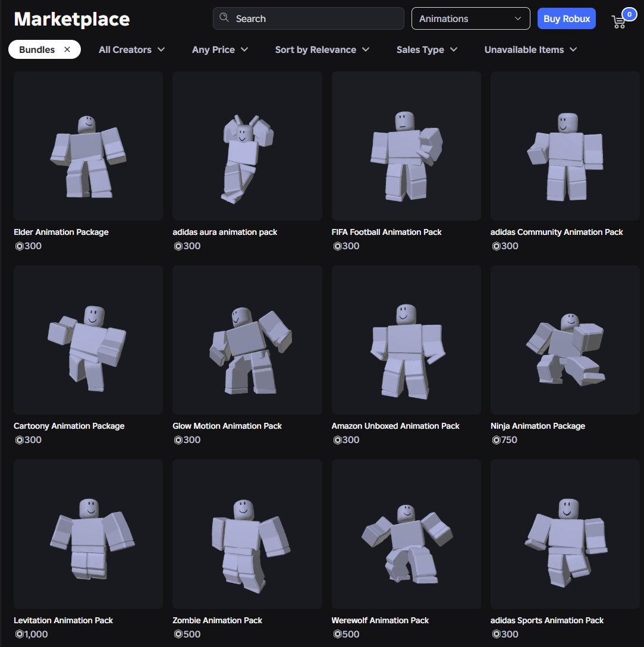Open the shopping cart icon

click(618, 21)
